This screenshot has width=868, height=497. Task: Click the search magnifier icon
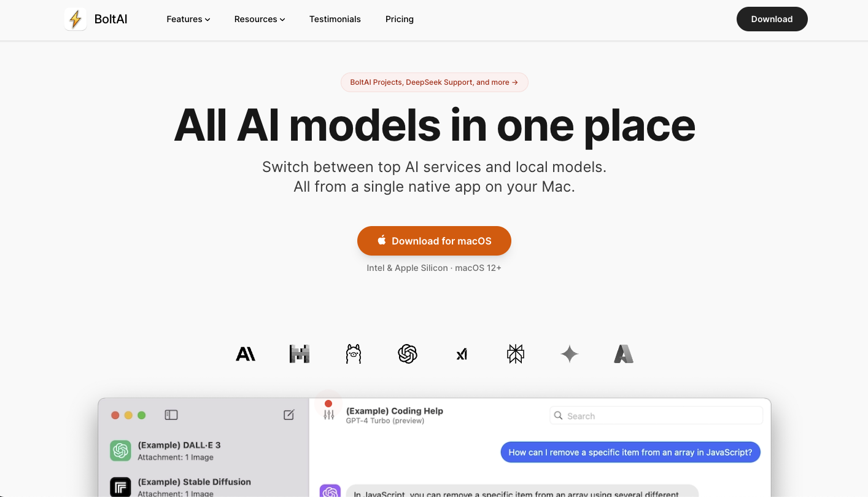click(x=559, y=416)
